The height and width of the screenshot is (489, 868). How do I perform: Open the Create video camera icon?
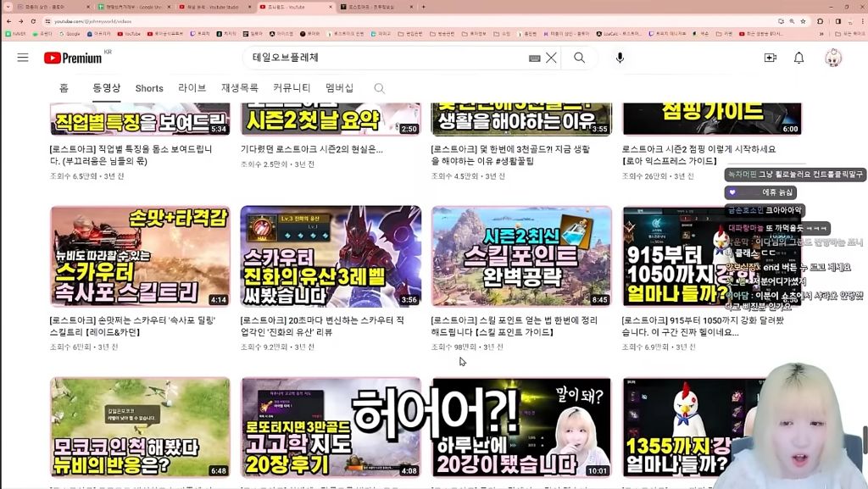click(770, 58)
